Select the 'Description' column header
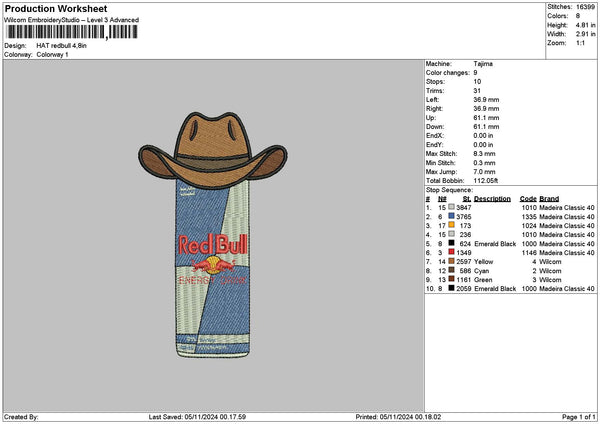Screen dimensions: 600x424 coord(492,199)
